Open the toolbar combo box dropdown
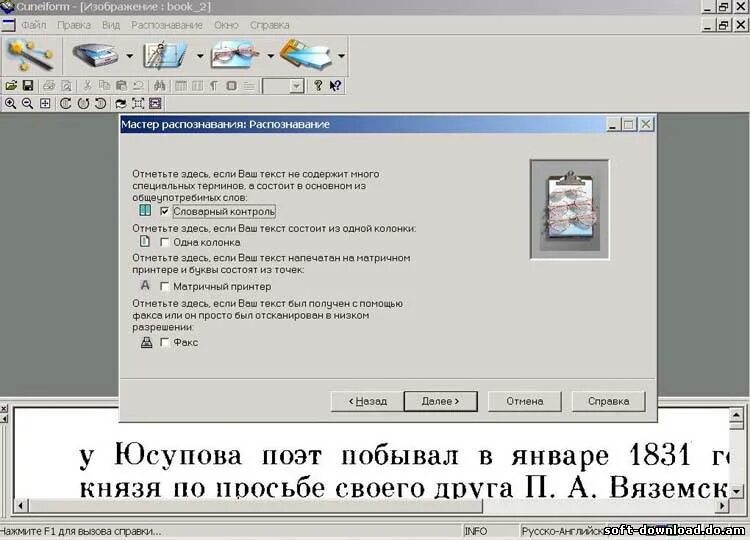This screenshot has height=540, width=750. click(x=297, y=87)
